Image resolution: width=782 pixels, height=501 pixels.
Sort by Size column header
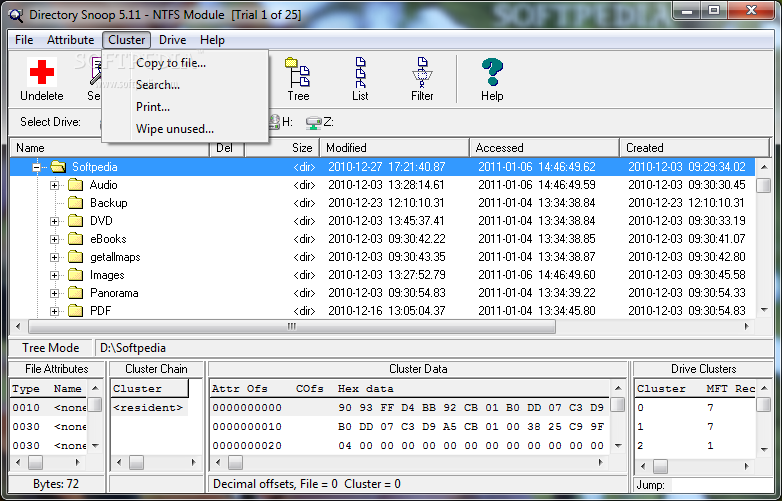pos(282,148)
